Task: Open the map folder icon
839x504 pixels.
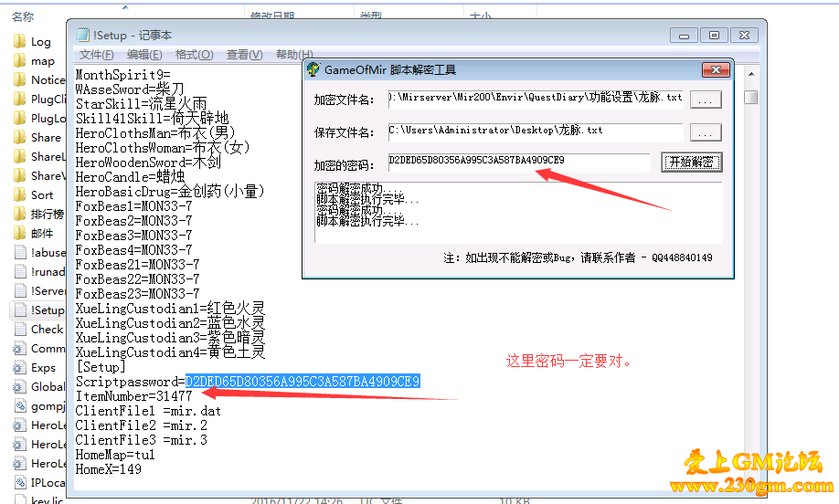Action: [x=20, y=60]
